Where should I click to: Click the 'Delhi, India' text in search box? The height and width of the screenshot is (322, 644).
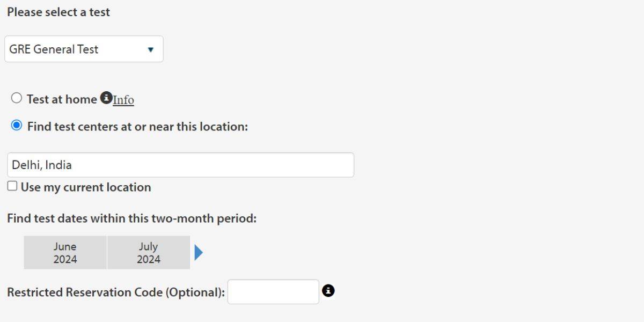42,165
